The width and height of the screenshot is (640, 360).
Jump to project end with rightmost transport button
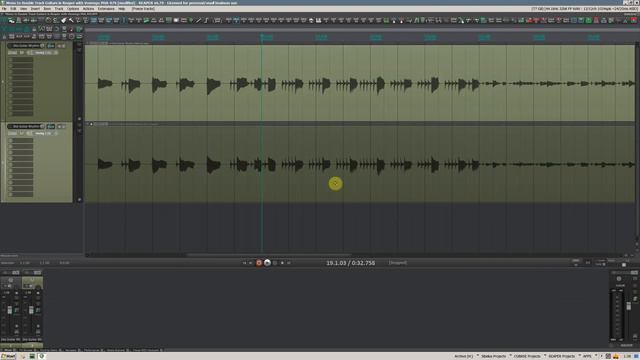pyautogui.click(x=289, y=263)
